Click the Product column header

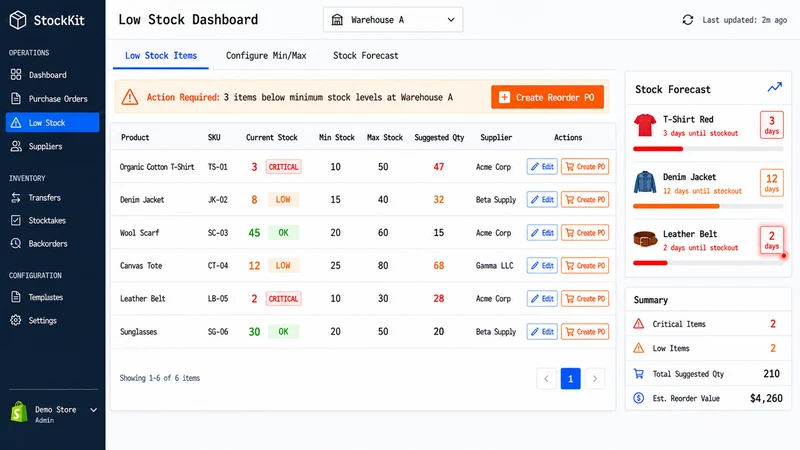[135, 137]
